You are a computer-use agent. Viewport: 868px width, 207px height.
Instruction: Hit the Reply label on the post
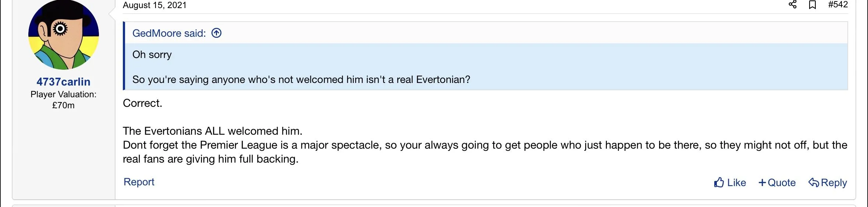coord(834,182)
